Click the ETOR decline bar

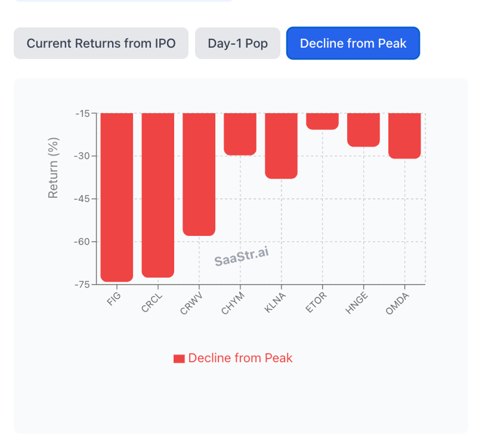(x=322, y=120)
